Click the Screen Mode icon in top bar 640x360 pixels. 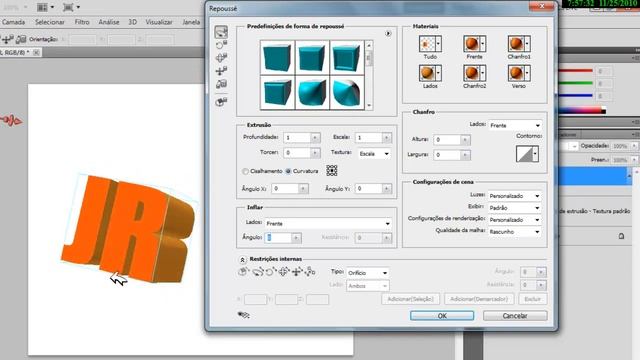(68, 7)
